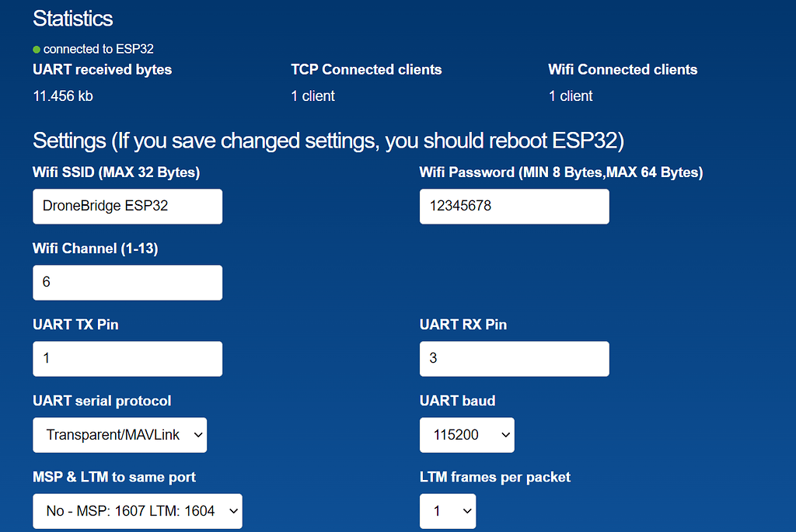796x532 pixels.
Task: Click the UART TX Pin field
Action: [127, 359]
